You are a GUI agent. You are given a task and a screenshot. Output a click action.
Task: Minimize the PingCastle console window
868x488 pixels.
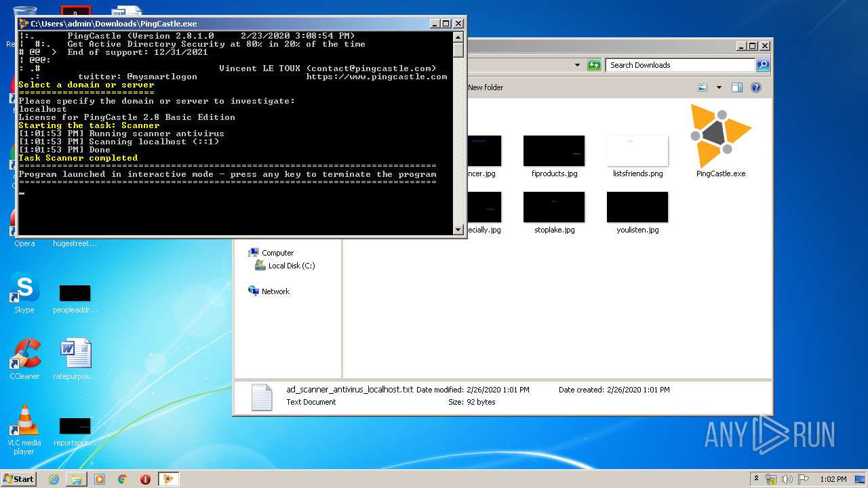435,24
